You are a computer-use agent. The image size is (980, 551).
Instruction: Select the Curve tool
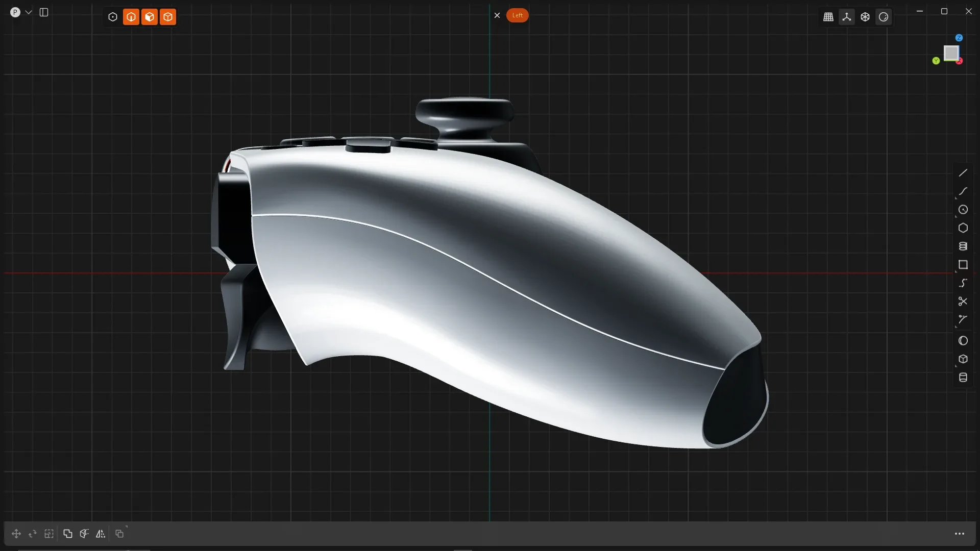pos(963,191)
